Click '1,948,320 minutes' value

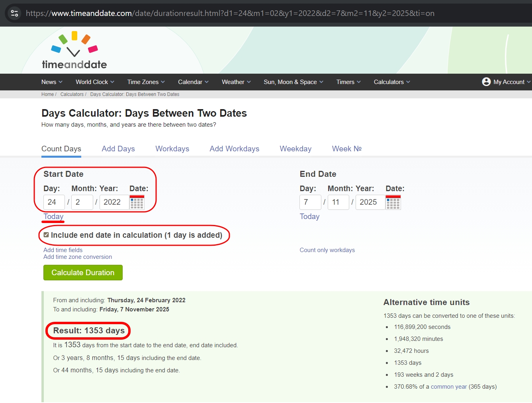coord(419,339)
